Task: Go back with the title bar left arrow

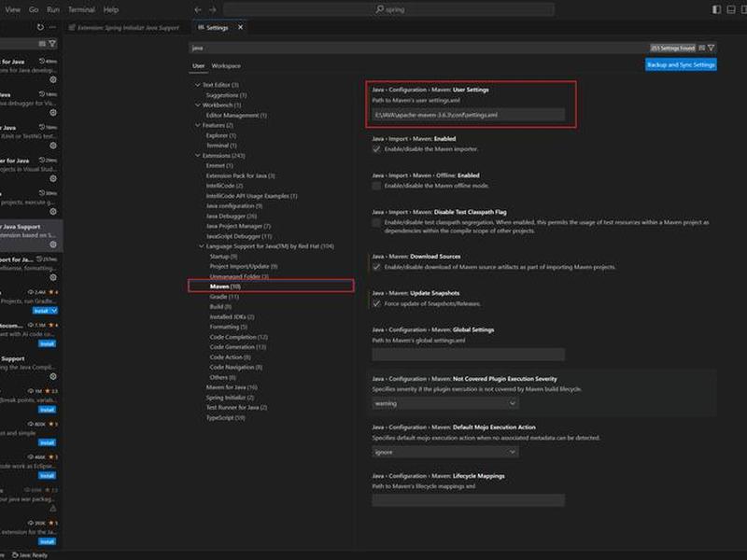Action: coord(198,9)
